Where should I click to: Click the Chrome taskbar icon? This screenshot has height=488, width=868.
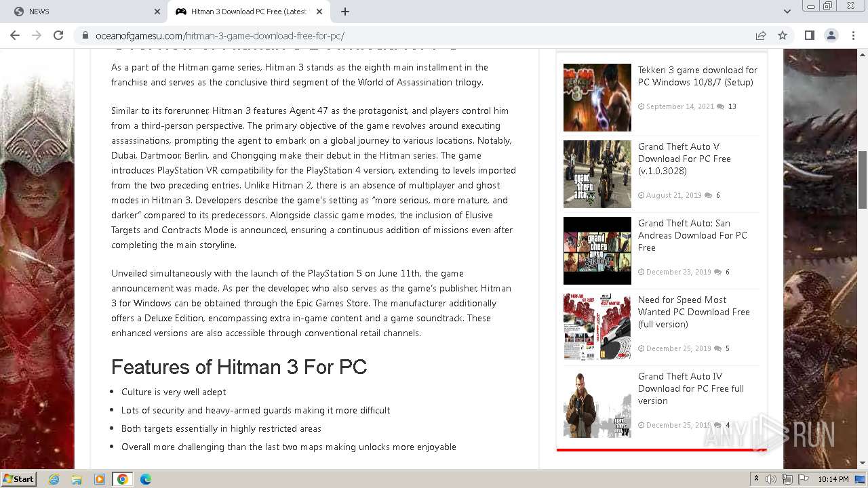[123, 479]
